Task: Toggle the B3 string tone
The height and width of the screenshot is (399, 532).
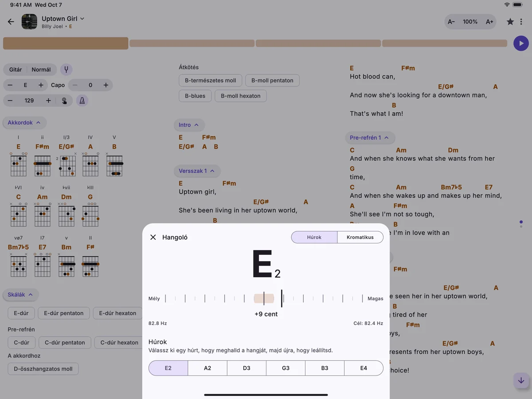Action: 325,368
